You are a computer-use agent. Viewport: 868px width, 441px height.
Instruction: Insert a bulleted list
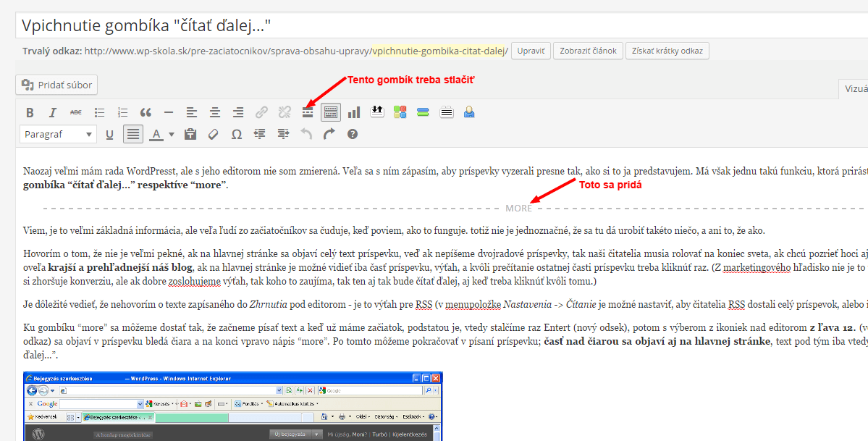tap(100, 113)
